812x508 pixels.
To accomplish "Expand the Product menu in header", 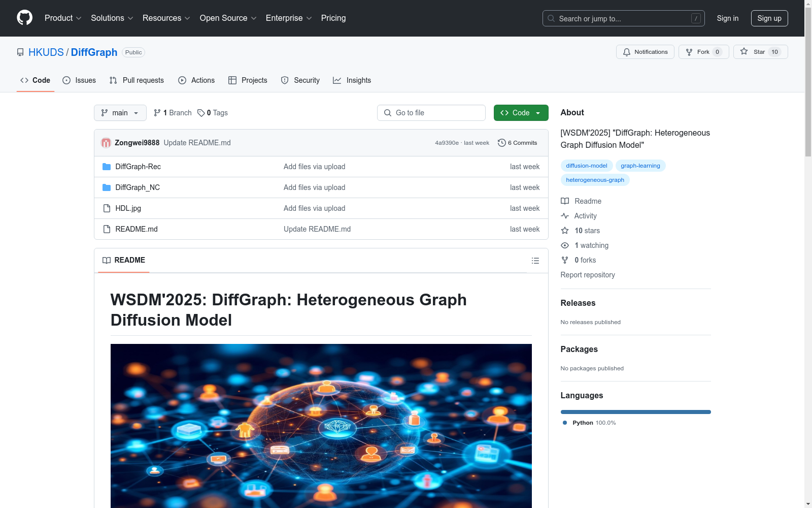I will point(63,18).
